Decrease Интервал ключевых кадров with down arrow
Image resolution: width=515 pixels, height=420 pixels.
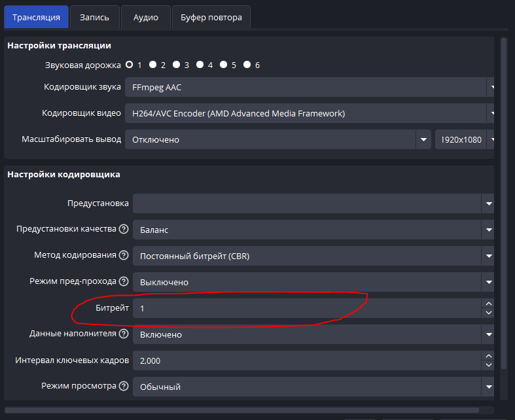[x=488, y=365]
